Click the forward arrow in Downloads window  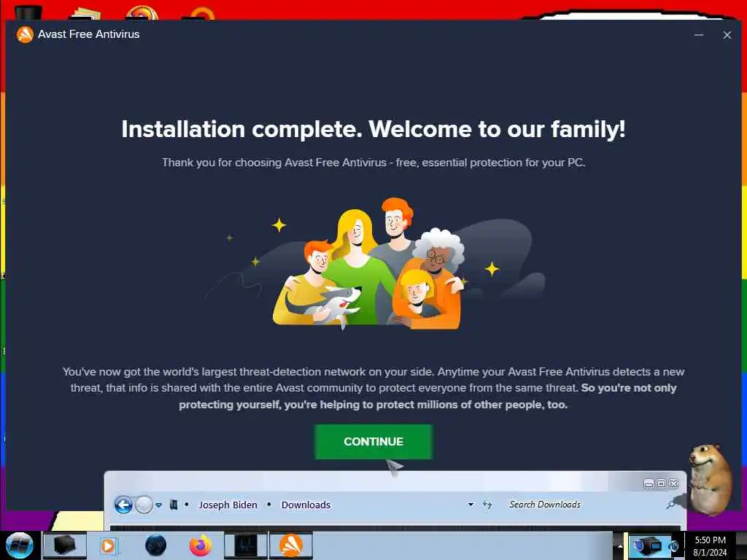coord(144,505)
